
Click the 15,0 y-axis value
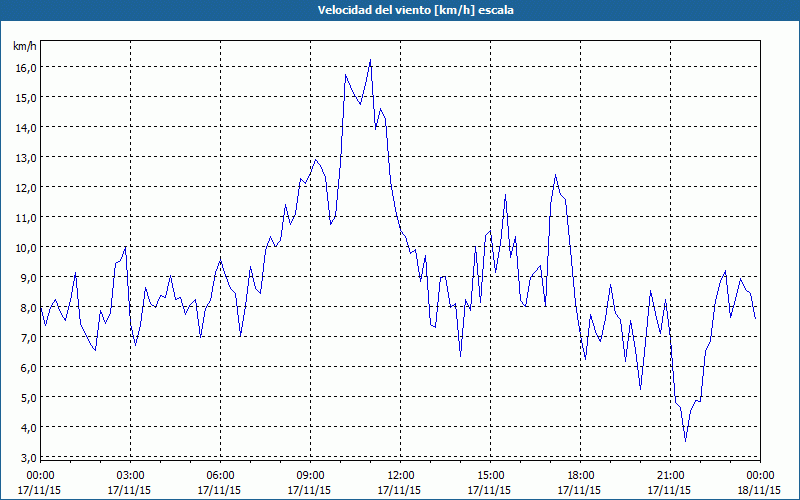[x=27, y=98]
